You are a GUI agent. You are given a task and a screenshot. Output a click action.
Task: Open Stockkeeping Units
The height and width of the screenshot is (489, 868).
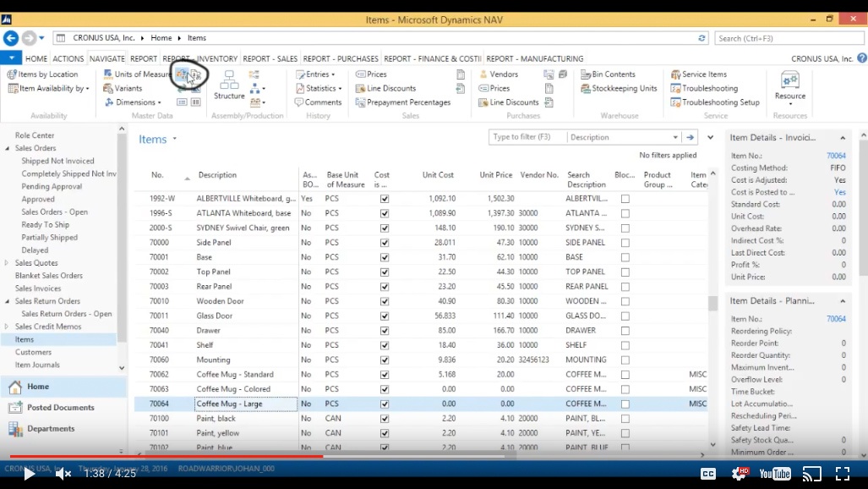pos(619,88)
